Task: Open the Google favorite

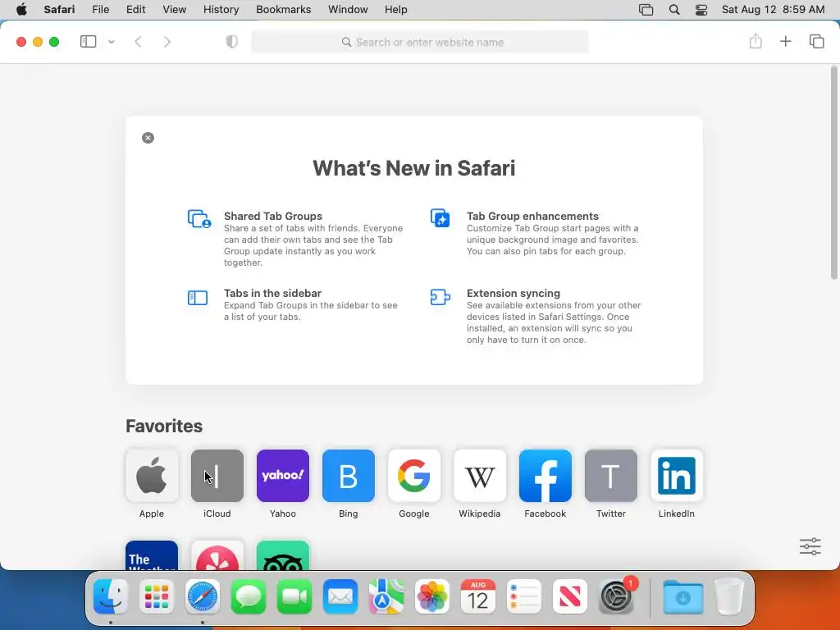Action: tap(414, 476)
